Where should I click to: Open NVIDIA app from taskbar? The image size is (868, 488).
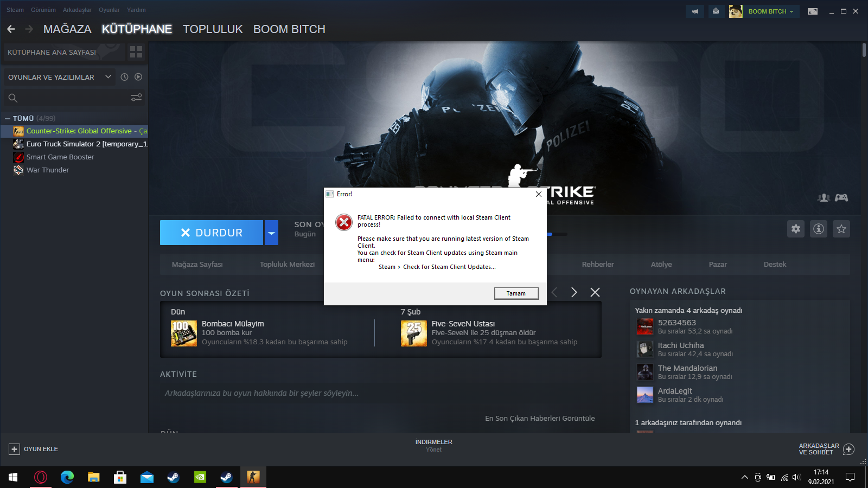click(200, 477)
